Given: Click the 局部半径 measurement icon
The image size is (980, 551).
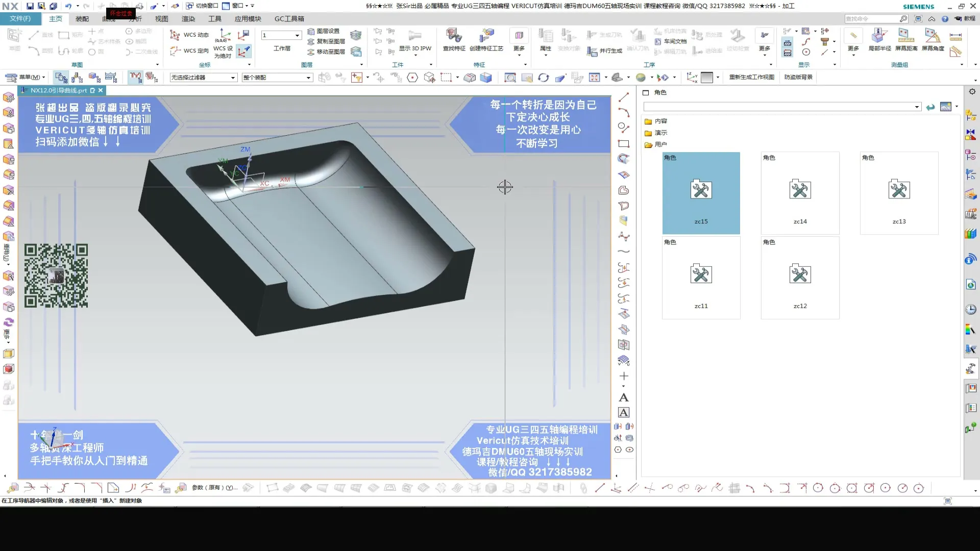Looking at the screenshot, I should [879, 36].
